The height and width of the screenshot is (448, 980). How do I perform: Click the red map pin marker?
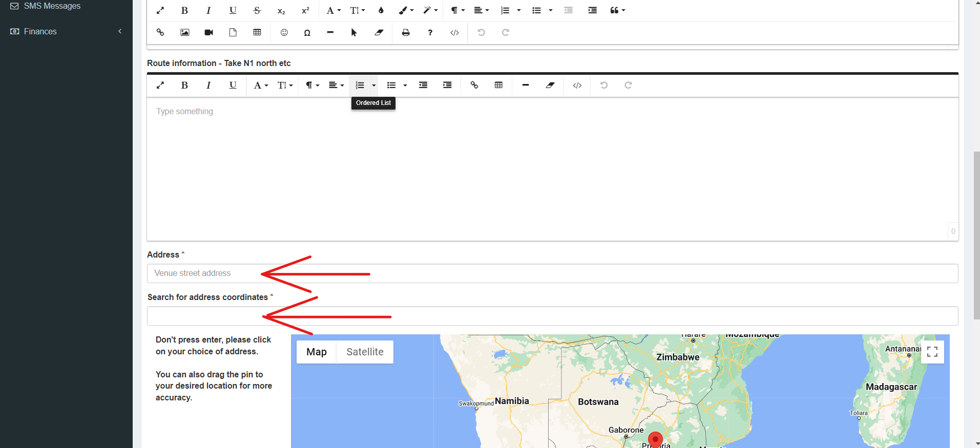point(655,440)
